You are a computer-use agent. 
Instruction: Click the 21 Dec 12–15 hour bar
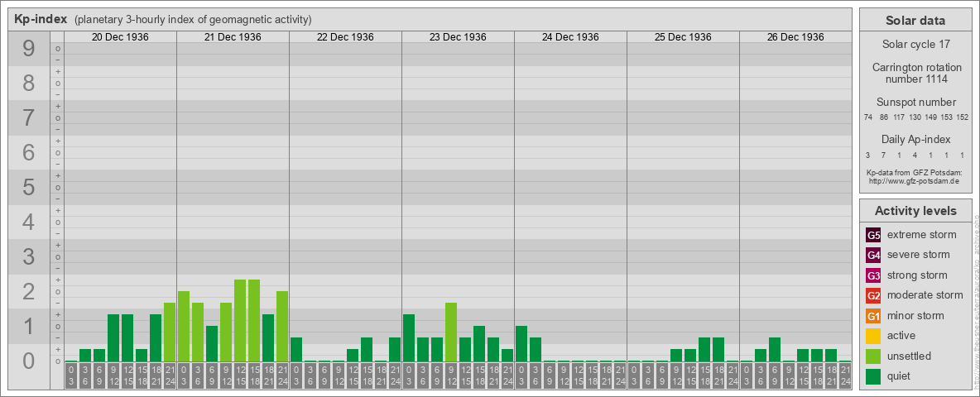coord(240,321)
